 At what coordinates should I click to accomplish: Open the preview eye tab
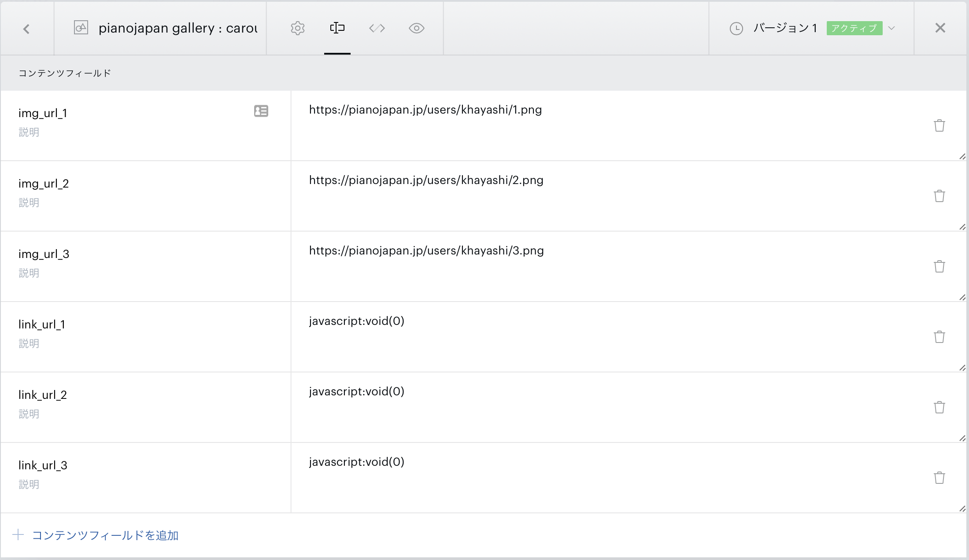point(416,28)
